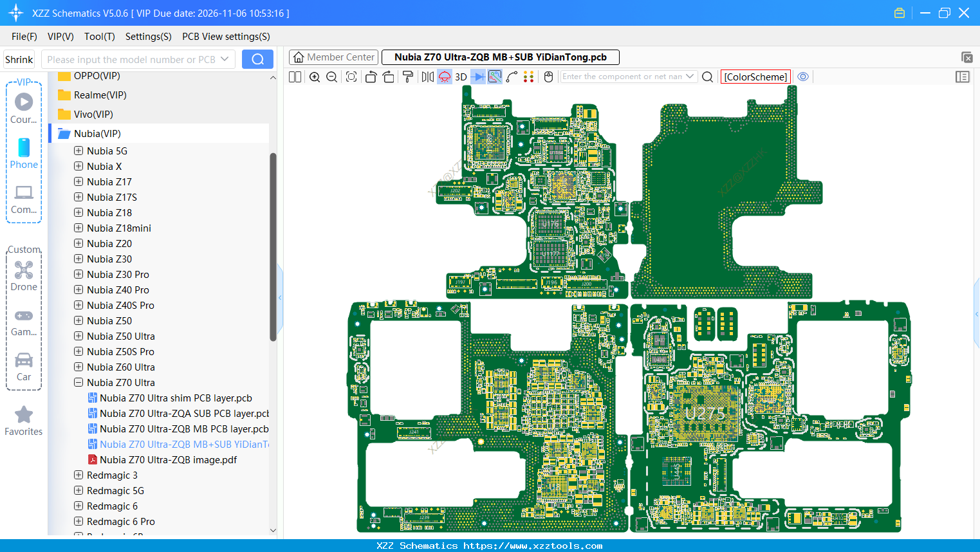Collapse the Nubia Z70 Ultra tree node
Screen dimensions: 980x552
coord(79,383)
